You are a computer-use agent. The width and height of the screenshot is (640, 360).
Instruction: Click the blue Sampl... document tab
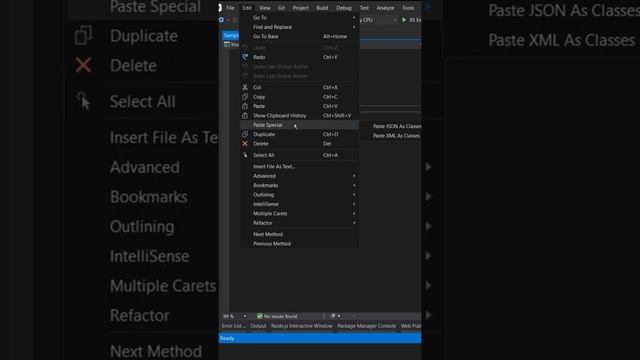[231, 36]
